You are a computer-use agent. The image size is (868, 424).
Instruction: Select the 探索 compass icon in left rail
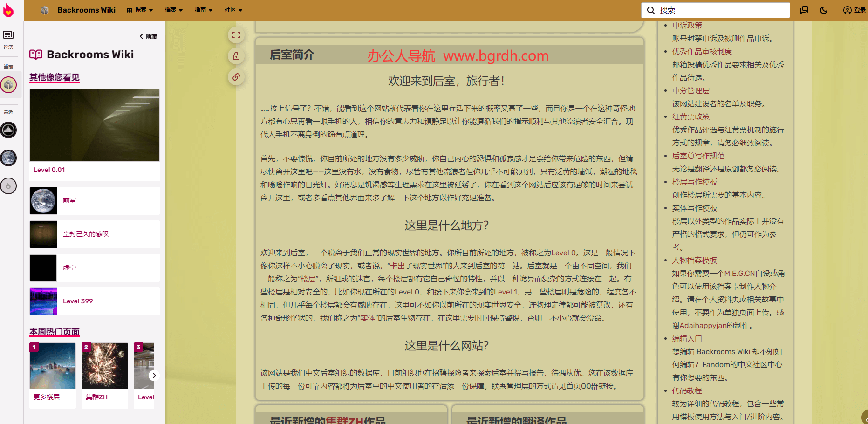tap(8, 35)
